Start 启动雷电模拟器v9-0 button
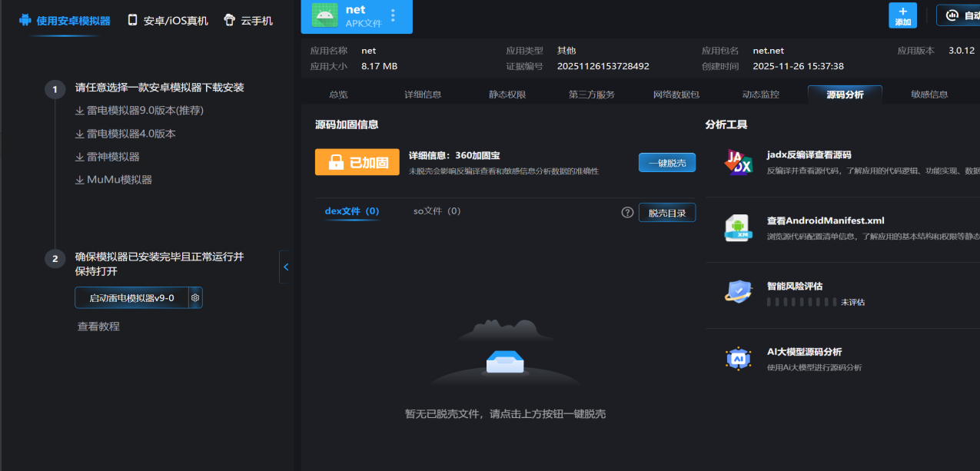This screenshot has height=471, width=980. click(131, 298)
